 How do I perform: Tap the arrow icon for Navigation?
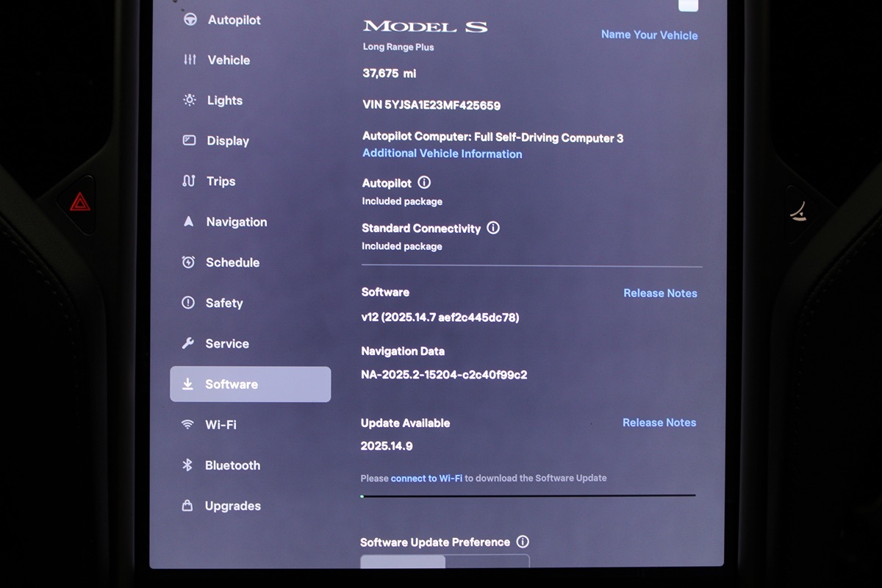(188, 221)
